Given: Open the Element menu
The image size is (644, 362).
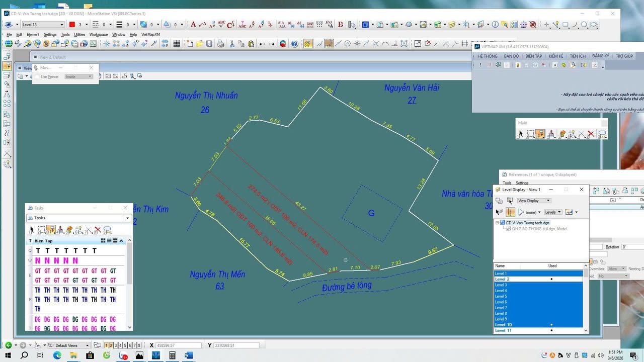Looking at the screenshot, I should [x=33, y=35].
